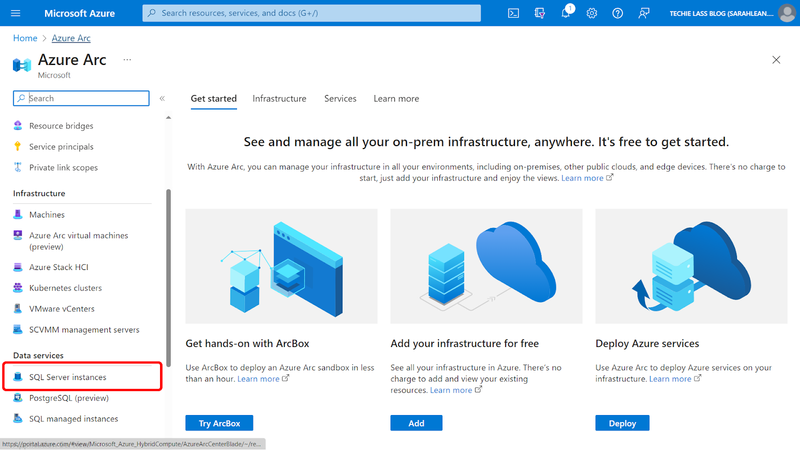Click the VMware vCenters icon
The image size is (800, 450).
(x=18, y=309)
